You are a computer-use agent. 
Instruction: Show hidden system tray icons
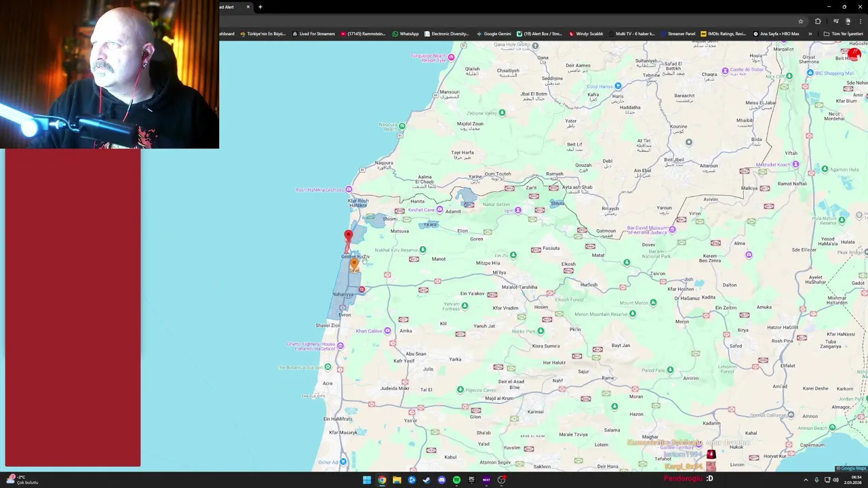point(806,480)
